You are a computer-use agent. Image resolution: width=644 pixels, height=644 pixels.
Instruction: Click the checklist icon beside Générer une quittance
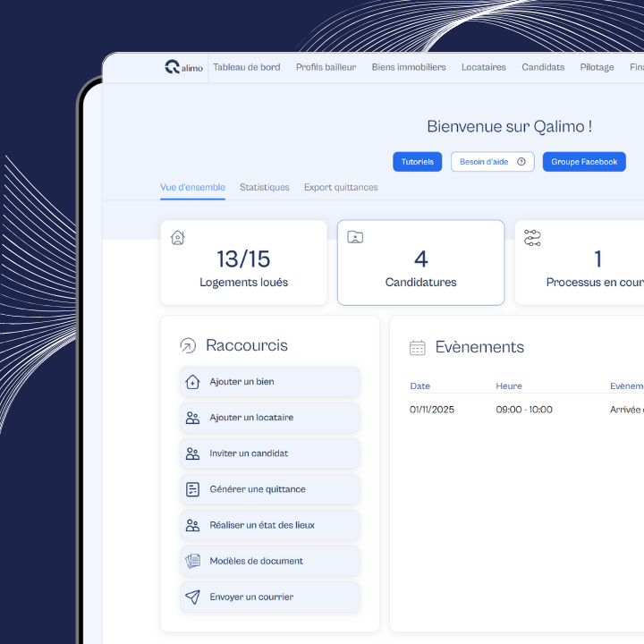click(x=192, y=489)
